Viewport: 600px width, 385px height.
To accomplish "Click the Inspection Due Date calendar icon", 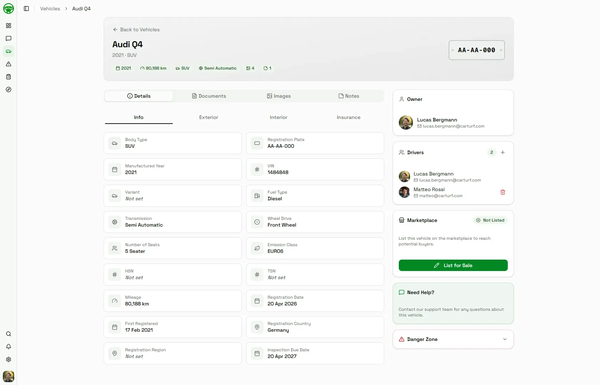I will point(257,353).
